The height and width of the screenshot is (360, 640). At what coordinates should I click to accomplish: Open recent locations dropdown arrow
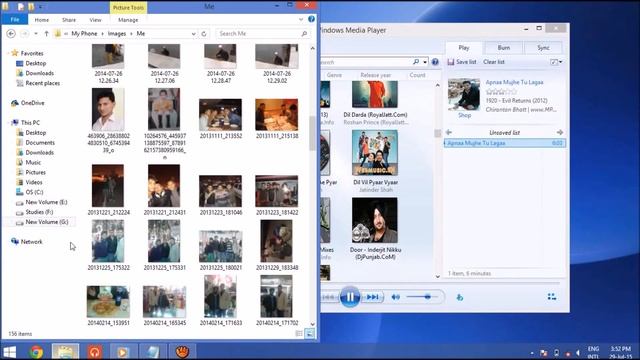[36, 33]
